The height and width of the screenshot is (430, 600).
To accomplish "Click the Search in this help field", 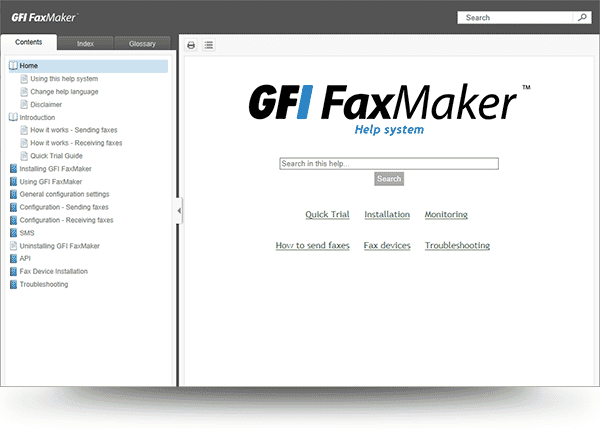I will tap(389, 164).
